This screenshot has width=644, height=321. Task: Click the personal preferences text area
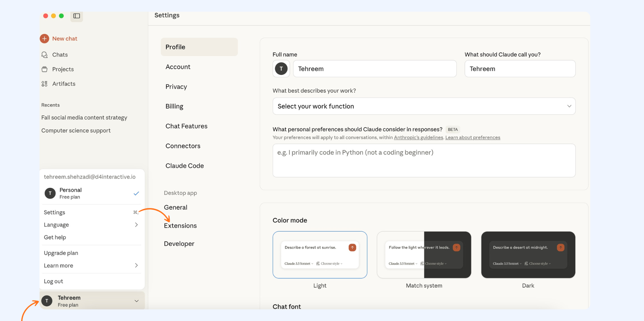point(424,160)
